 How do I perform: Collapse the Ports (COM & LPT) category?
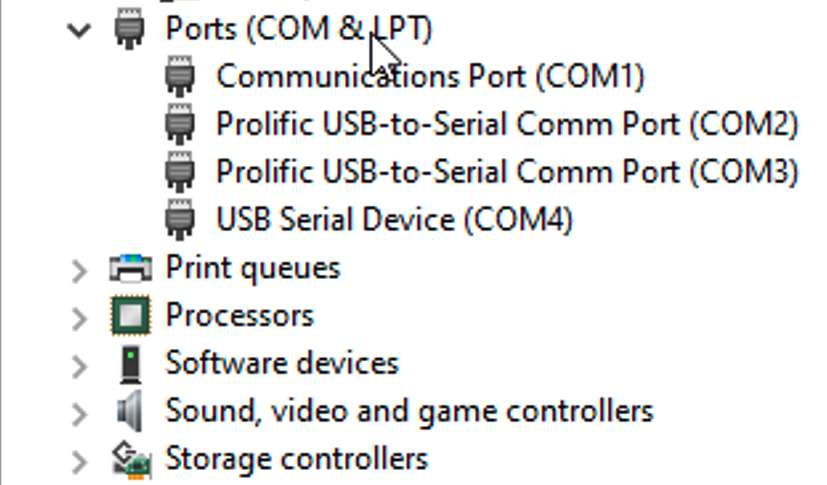coord(79,30)
